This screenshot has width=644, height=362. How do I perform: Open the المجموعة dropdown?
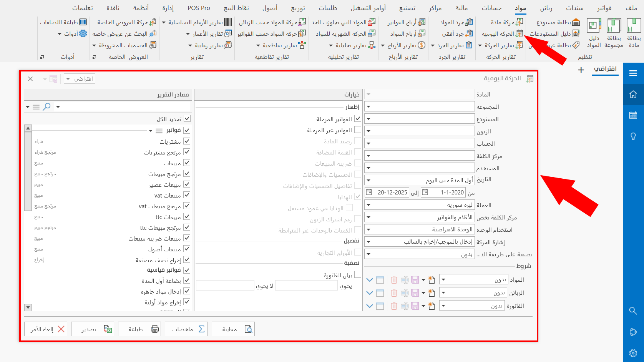369,106
